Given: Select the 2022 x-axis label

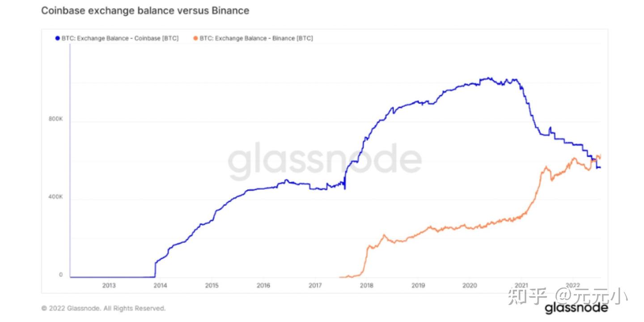Looking at the screenshot, I should click(x=573, y=286).
